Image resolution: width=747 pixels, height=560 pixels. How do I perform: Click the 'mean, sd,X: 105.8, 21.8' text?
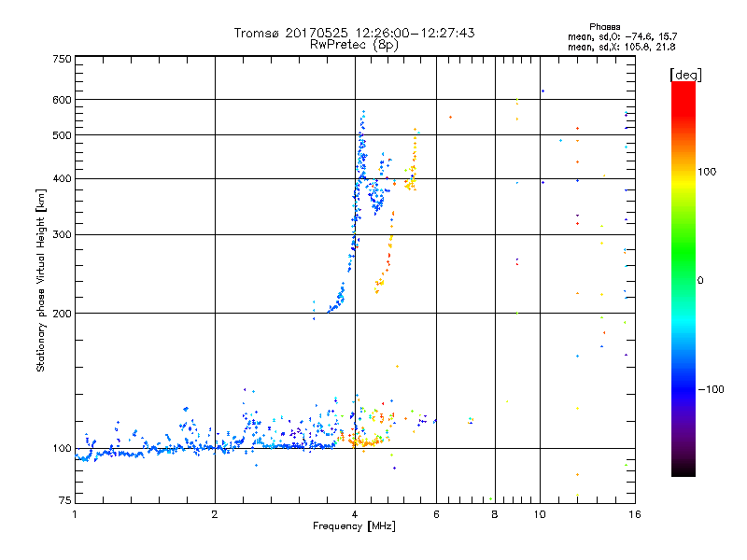[621, 47]
